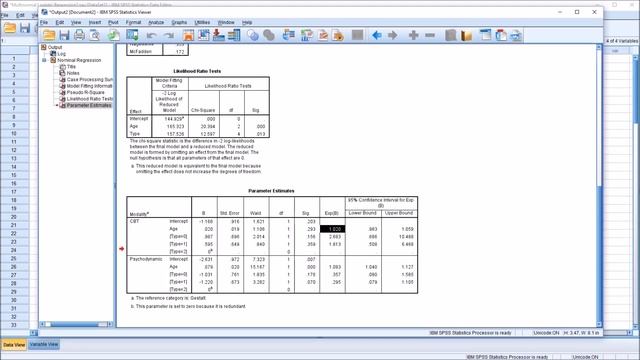
Task: Open the Graphs menu
Action: pos(179,22)
